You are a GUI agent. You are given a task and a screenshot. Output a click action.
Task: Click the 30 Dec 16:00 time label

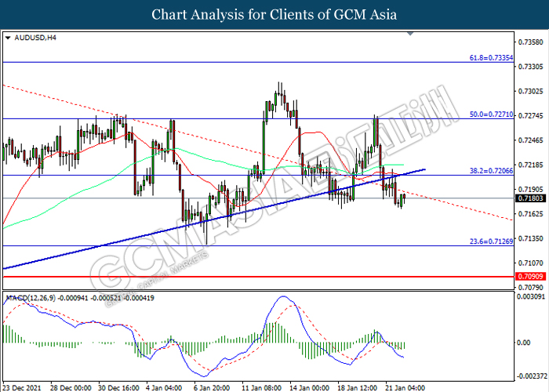click(x=118, y=388)
